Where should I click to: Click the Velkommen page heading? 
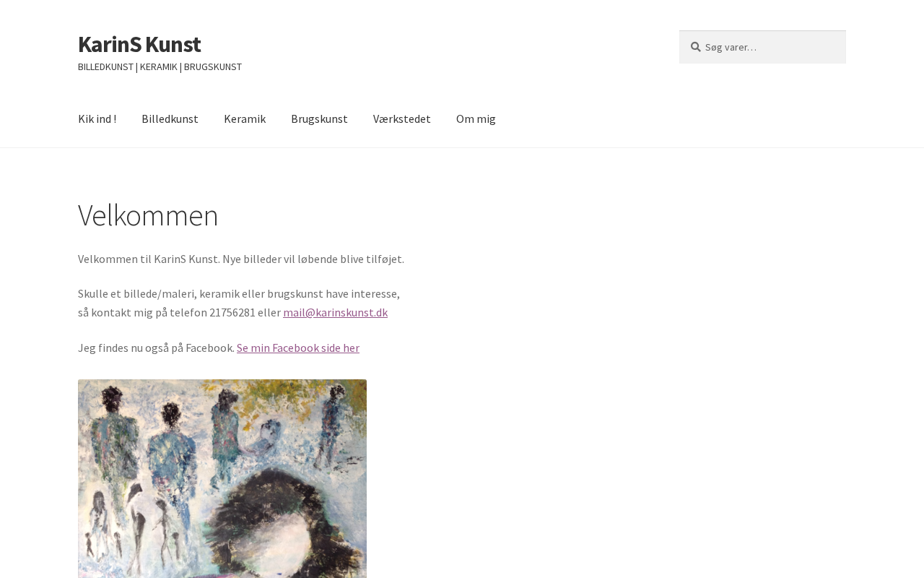[148, 215]
